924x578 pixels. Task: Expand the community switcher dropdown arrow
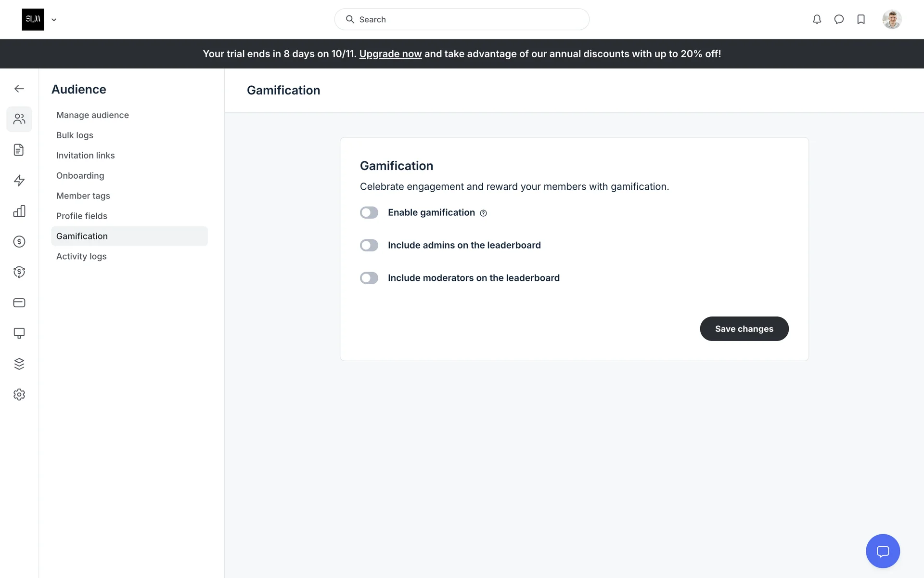[x=54, y=20]
